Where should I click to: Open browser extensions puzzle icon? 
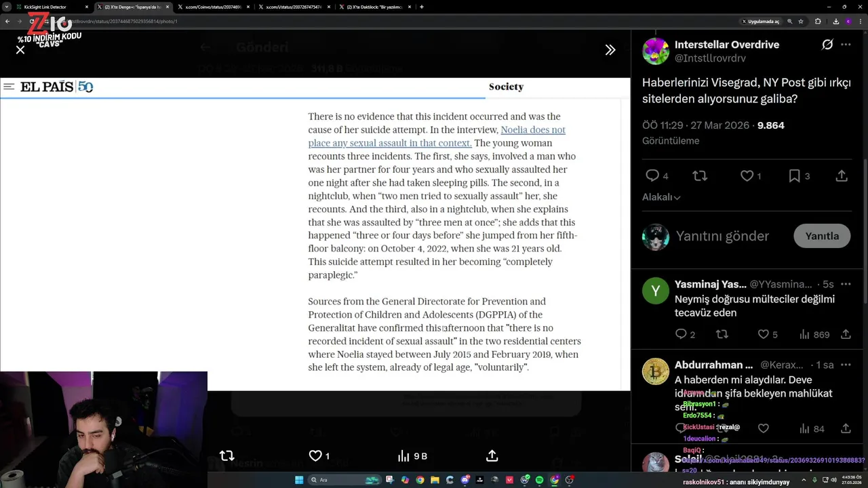[818, 21]
